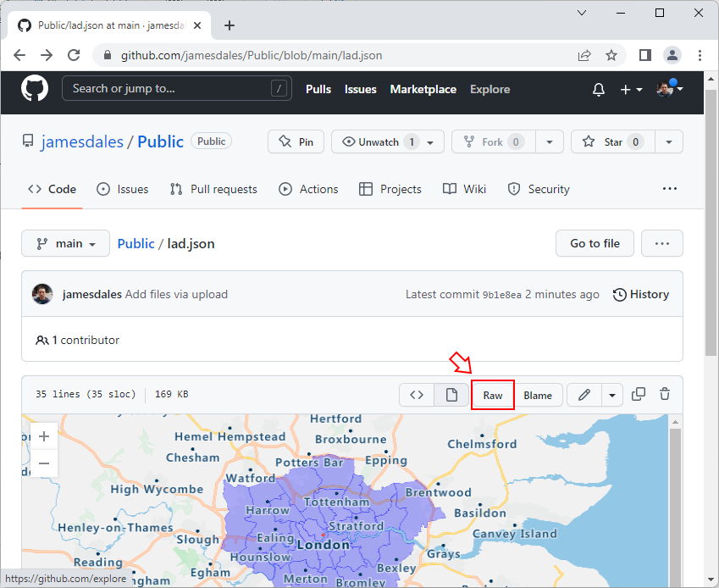This screenshot has width=719, height=588.
Task: Open the Actions tab
Action: 308,189
